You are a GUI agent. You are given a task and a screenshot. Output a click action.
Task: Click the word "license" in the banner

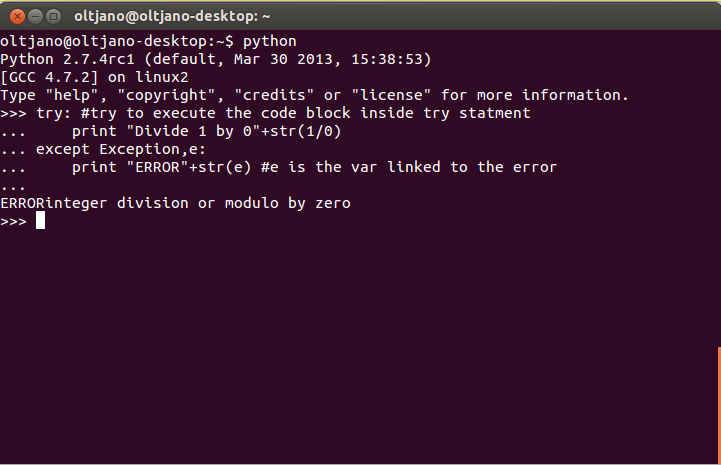tap(391, 95)
